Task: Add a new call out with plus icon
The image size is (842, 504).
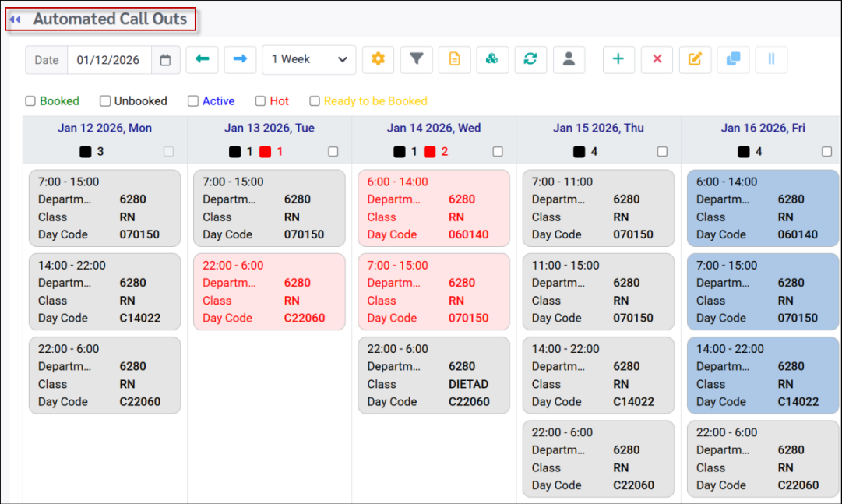Action: click(x=618, y=60)
